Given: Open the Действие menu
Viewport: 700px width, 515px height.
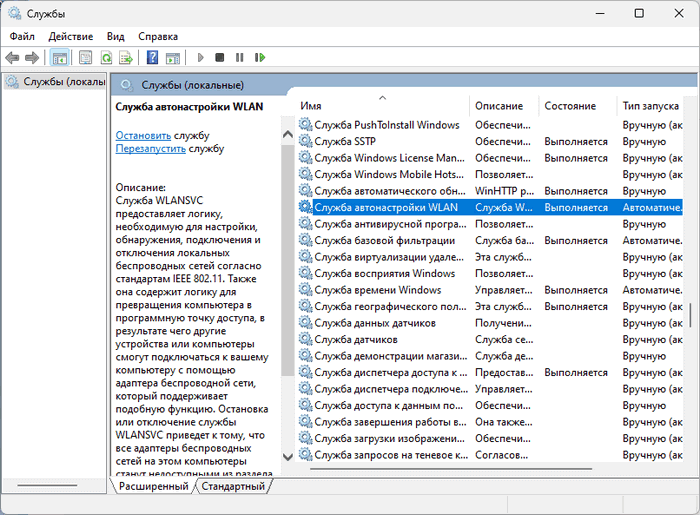Looking at the screenshot, I should coord(71,36).
